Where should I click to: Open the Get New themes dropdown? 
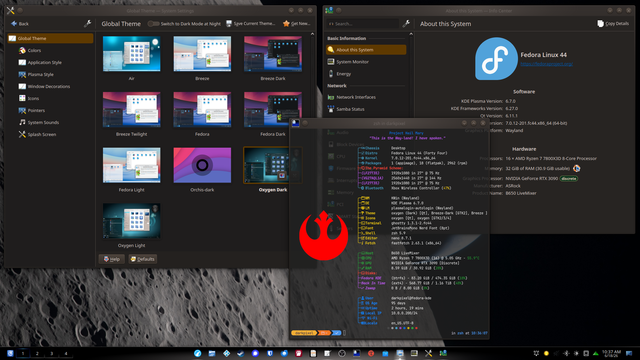pos(296,24)
